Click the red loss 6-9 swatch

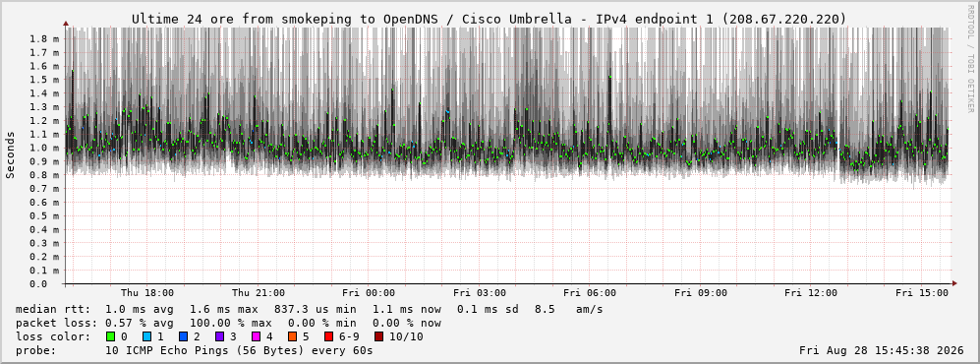[328, 337]
